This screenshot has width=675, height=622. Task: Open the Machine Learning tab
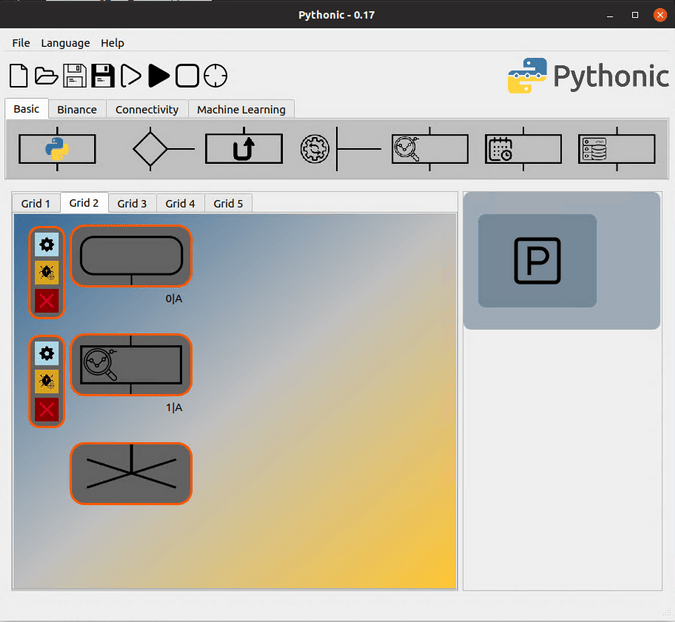tap(241, 110)
